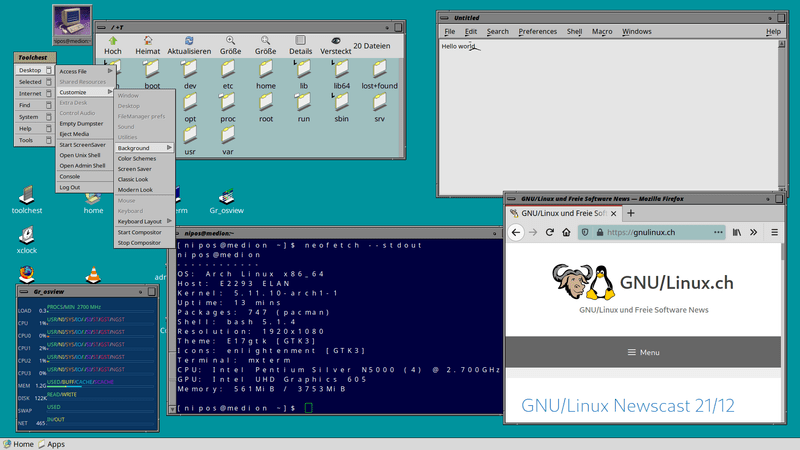Screen dimensions: 800x450
Task: Close the GNU/Linux und Freie tab
Action: pyautogui.click(x=614, y=214)
